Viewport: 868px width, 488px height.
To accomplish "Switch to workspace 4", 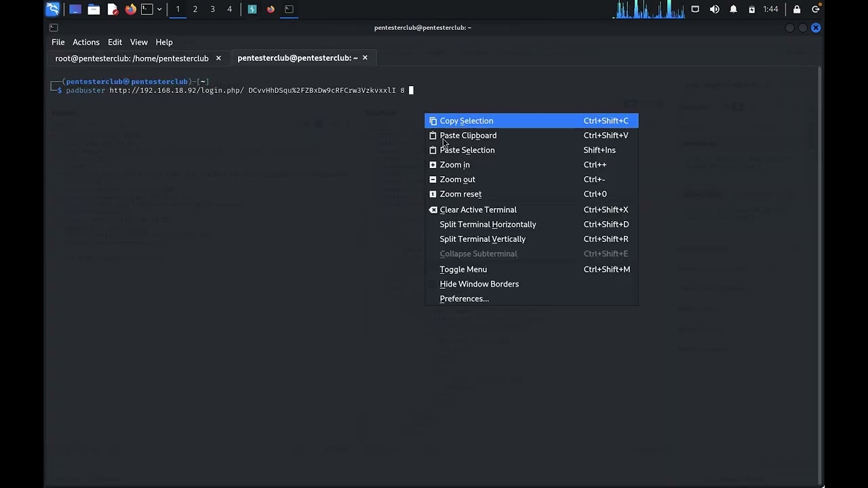I will 229,9.
